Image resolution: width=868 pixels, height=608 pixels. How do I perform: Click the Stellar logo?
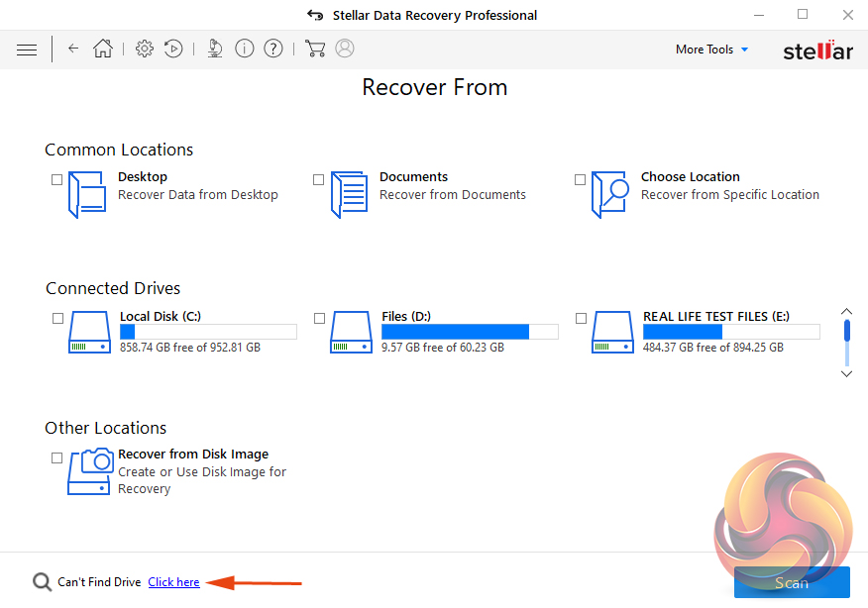817,51
